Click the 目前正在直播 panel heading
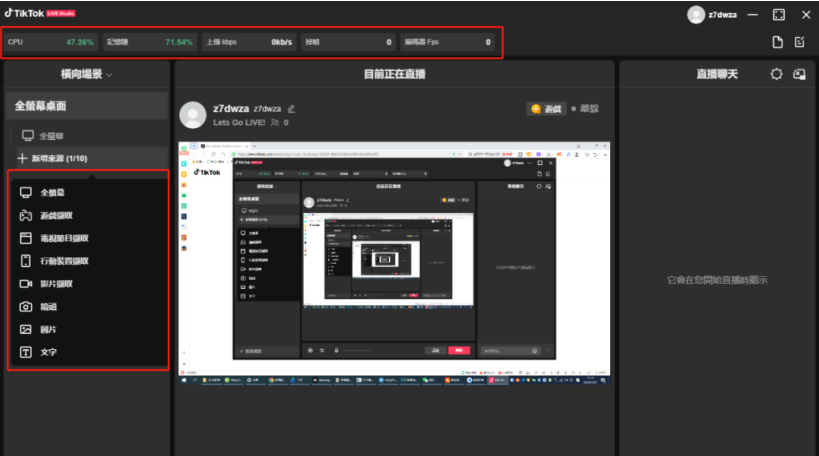This screenshot has width=819, height=456. [x=394, y=74]
